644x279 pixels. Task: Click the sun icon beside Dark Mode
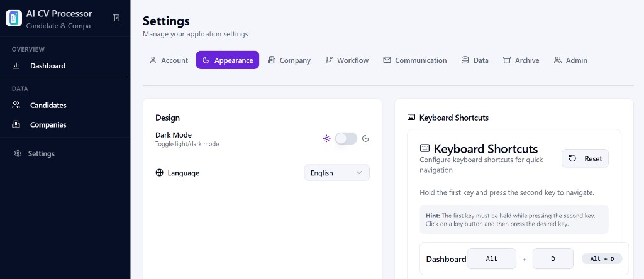click(326, 139)
